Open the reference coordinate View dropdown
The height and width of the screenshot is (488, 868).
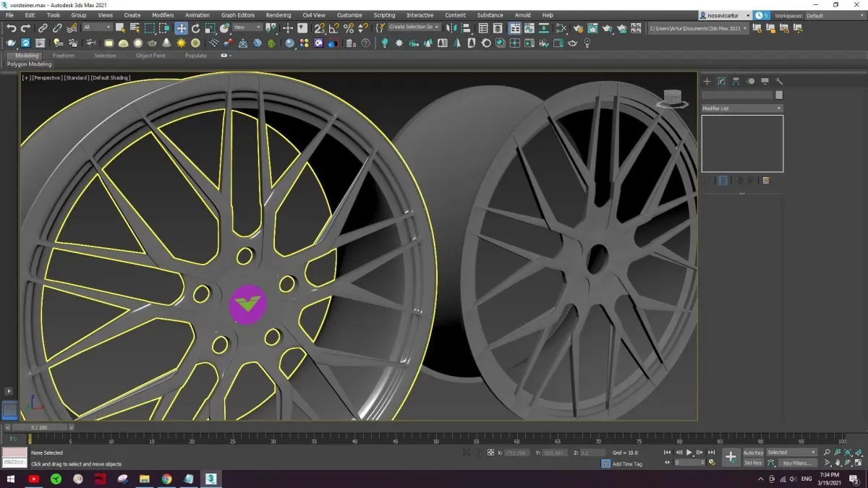coord(247,27)
